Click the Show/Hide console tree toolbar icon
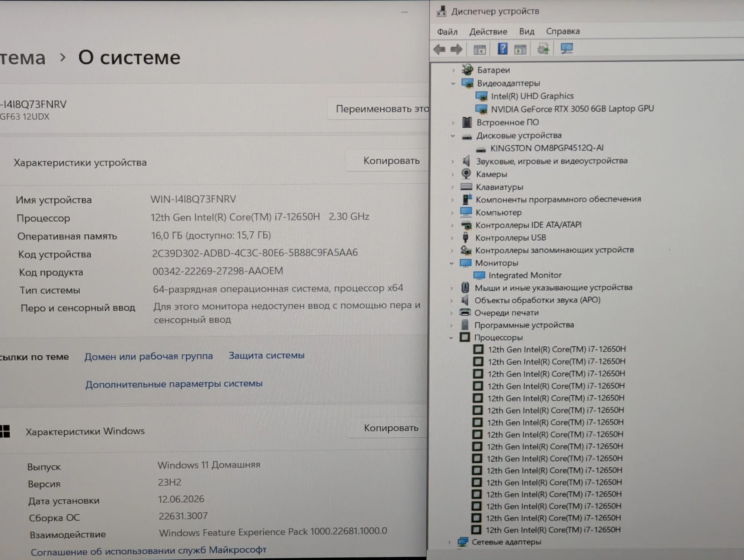This screenshot has width=744, height=560. point(480,49)
